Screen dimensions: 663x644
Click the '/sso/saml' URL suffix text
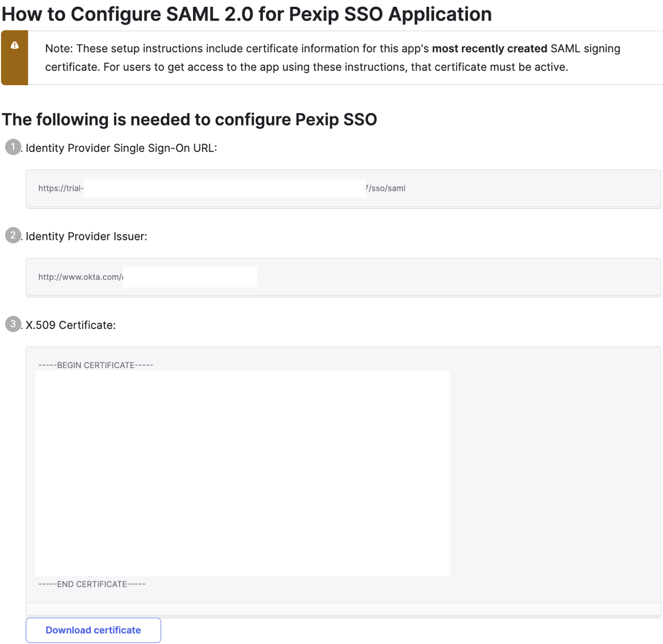pos(387,188)
